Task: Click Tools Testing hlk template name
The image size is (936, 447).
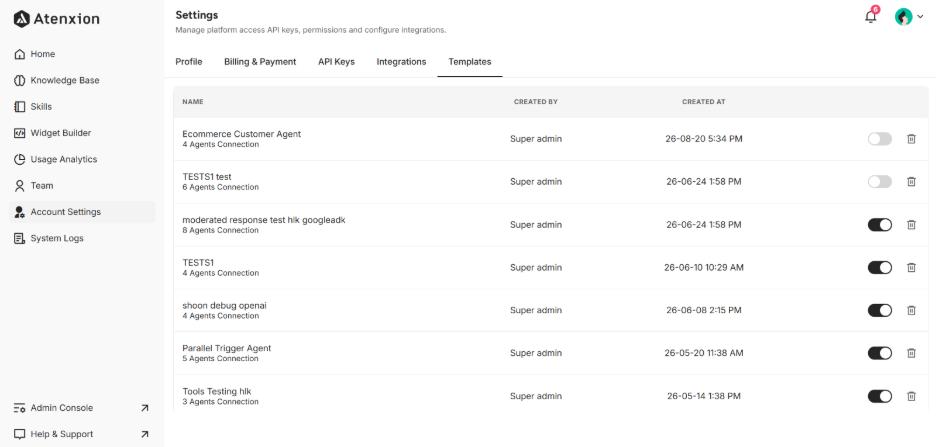Action: 217,391
